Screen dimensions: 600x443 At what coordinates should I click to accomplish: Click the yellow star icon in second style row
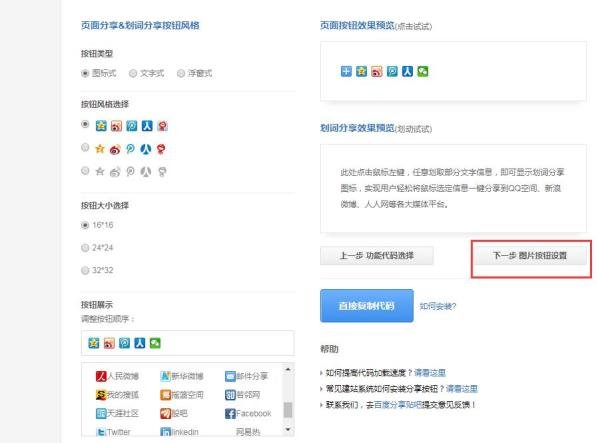point(100,149)
